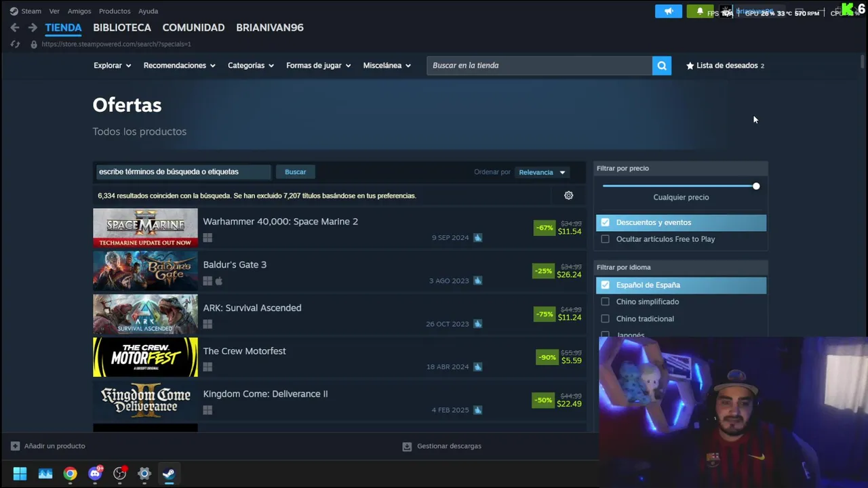Open the Miscelánea dropdown

click(x=387, y=66)
